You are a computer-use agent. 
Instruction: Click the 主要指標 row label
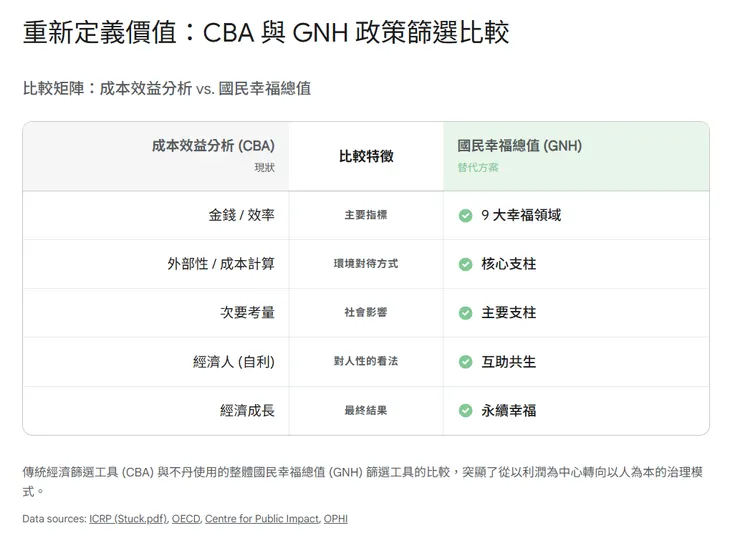366,215
